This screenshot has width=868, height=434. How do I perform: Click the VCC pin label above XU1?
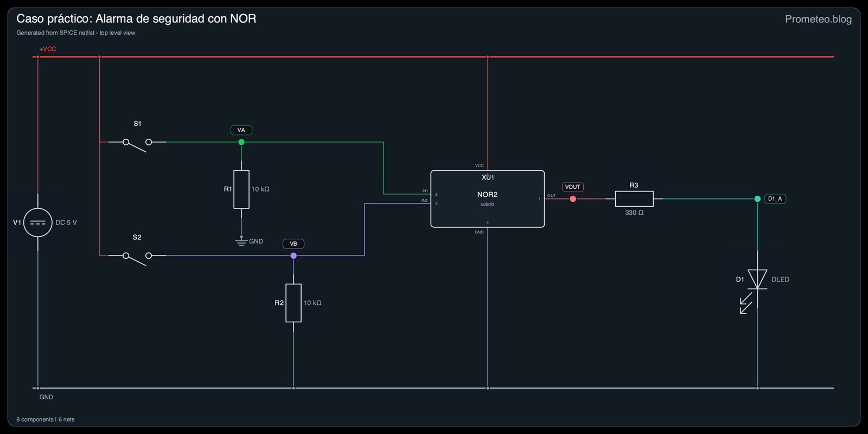479,165
